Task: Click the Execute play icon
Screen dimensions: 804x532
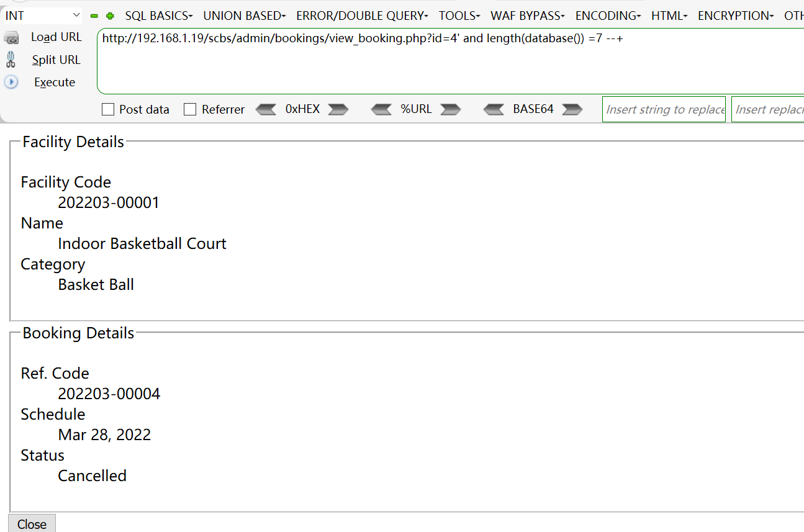Action: (x=11, y=82)
